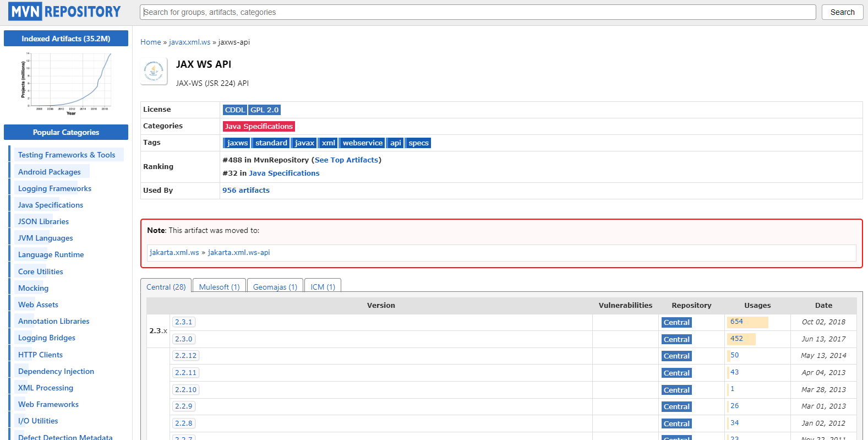Open Core Utilities category
Screen dimensions: 868x440
(41, 271)
